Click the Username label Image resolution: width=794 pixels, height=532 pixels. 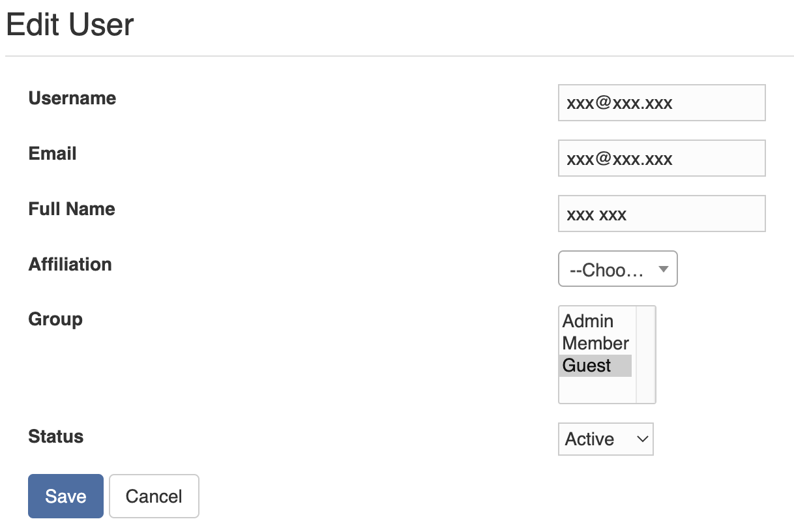(72, 98)
